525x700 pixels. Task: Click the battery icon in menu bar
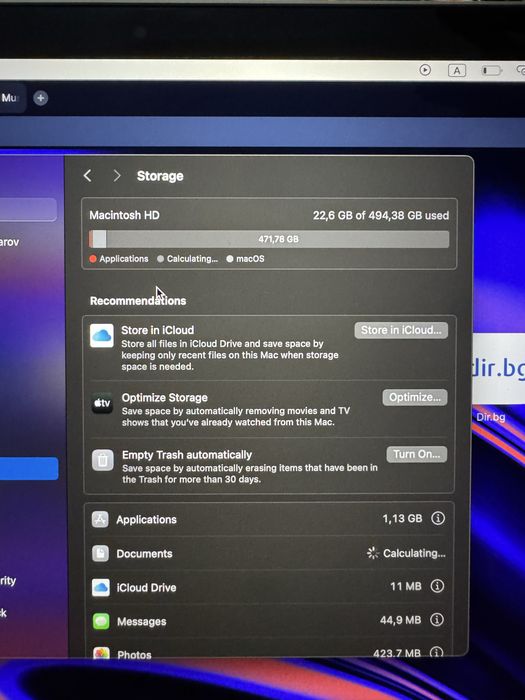tap(492, 71)
